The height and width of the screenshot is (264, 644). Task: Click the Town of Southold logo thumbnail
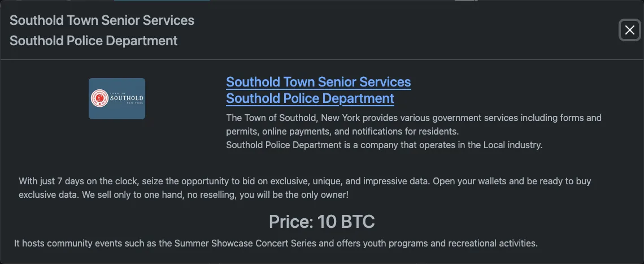click(117, 98)
